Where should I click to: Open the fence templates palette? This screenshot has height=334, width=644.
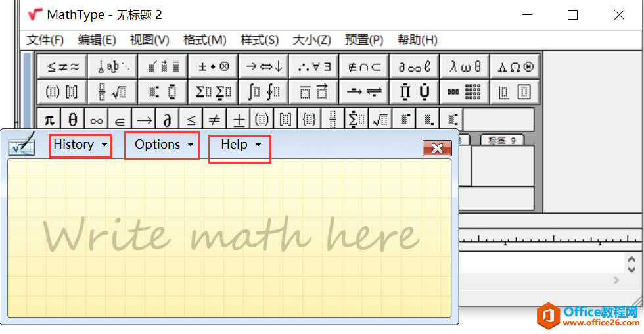tap(62, 91)
